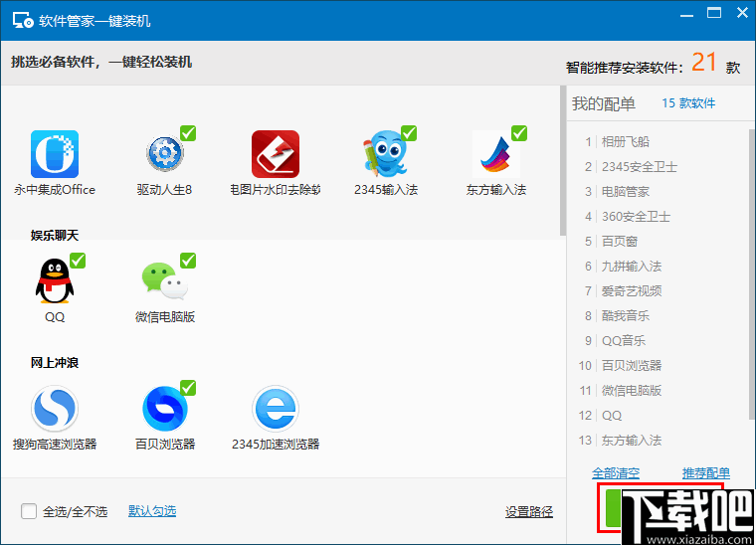Maximize the 软件管家 window
Viewport: 756px width, 545px height.
pos(714,13)
